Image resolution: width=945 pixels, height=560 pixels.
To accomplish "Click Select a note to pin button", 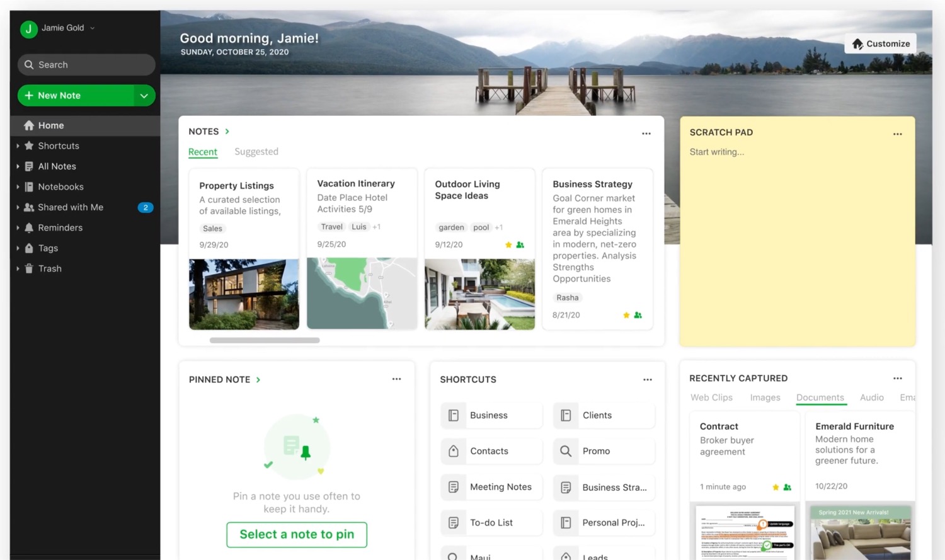I will click(x=297, y=534).
